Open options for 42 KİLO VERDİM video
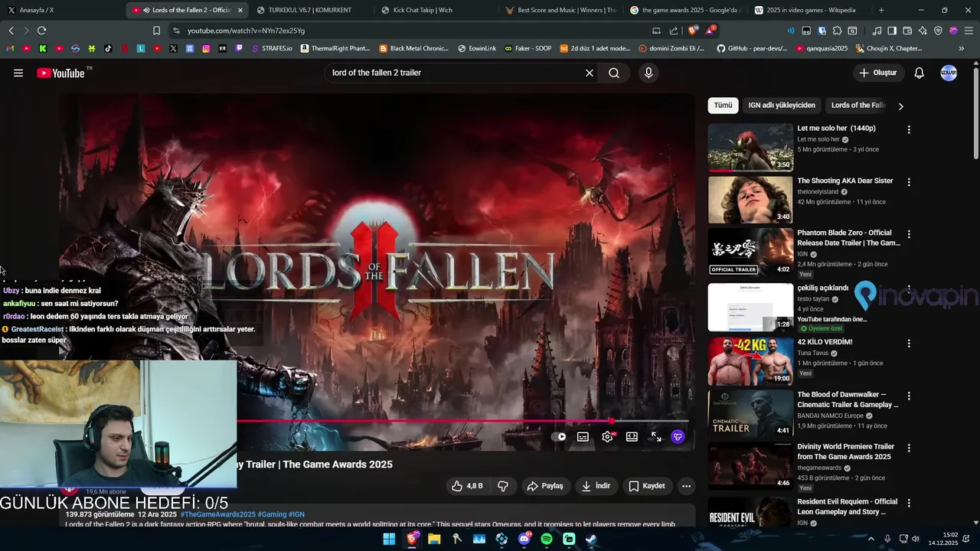This screenshot has width=980, height=551. (909, 344)
